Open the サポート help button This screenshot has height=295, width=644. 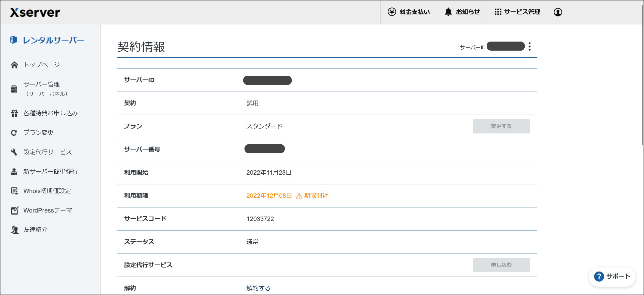612,277
